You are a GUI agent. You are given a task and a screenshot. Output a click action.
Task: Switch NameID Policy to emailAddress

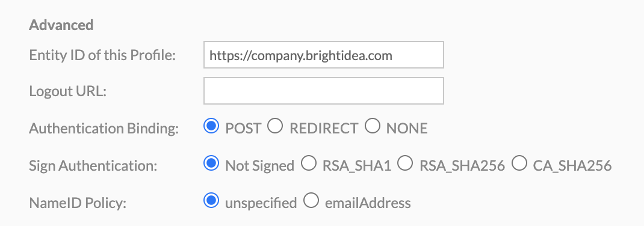pos(311,201)
